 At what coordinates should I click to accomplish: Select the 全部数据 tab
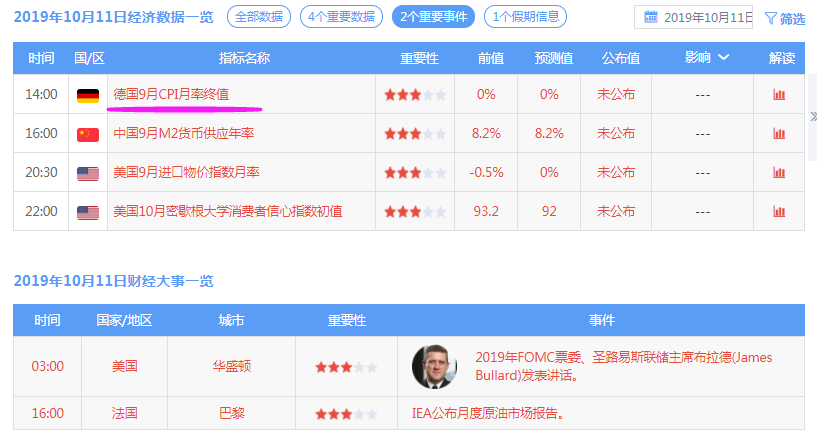(x=259, y=17)
